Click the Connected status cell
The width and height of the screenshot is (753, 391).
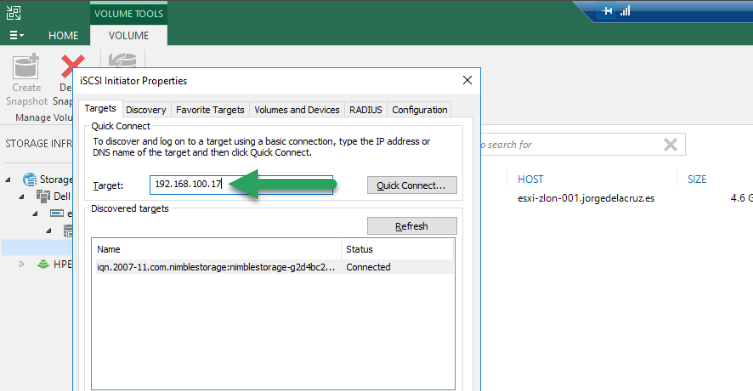(x=368, y=267)
